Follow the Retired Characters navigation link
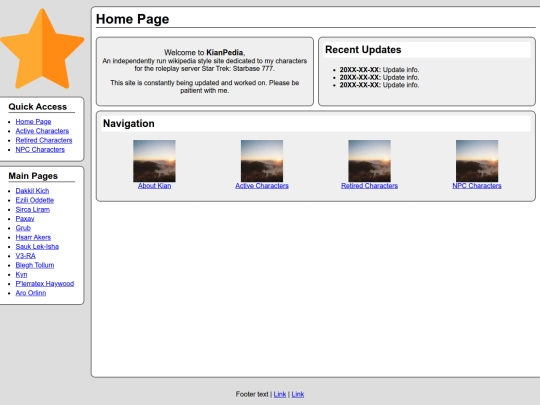The height and width of the screenshot is (405, 540). (369, 186)
